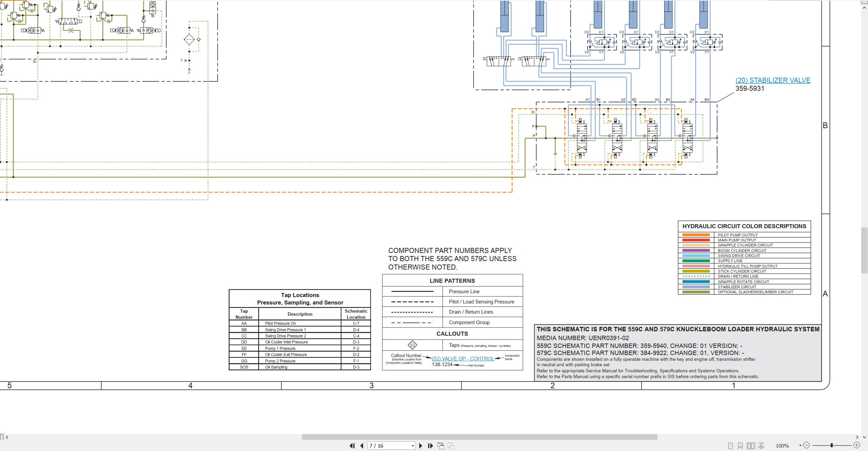Click horizontal scrollbar left arrow
The width and height of the screenshot is (868, 451).
pos(7,437)
